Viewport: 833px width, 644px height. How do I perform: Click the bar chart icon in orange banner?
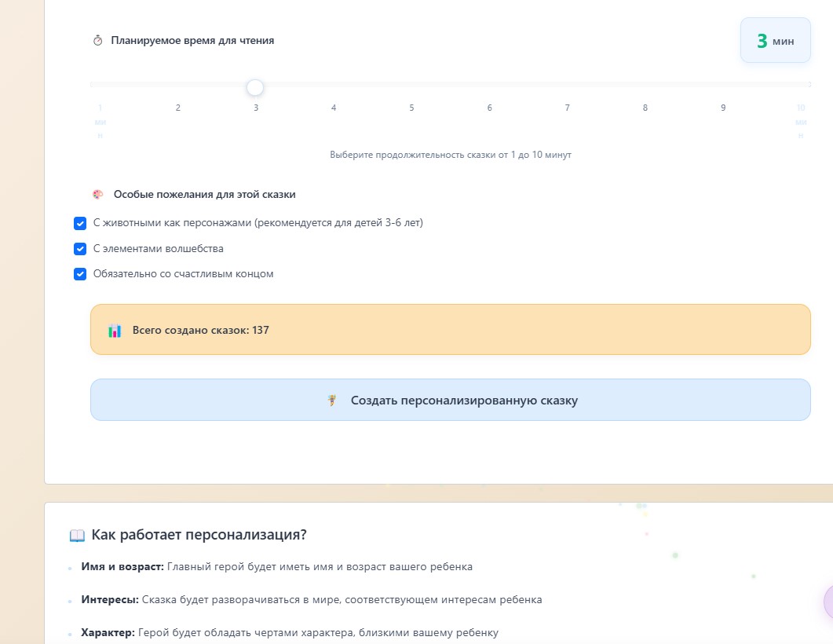[115, 331]
